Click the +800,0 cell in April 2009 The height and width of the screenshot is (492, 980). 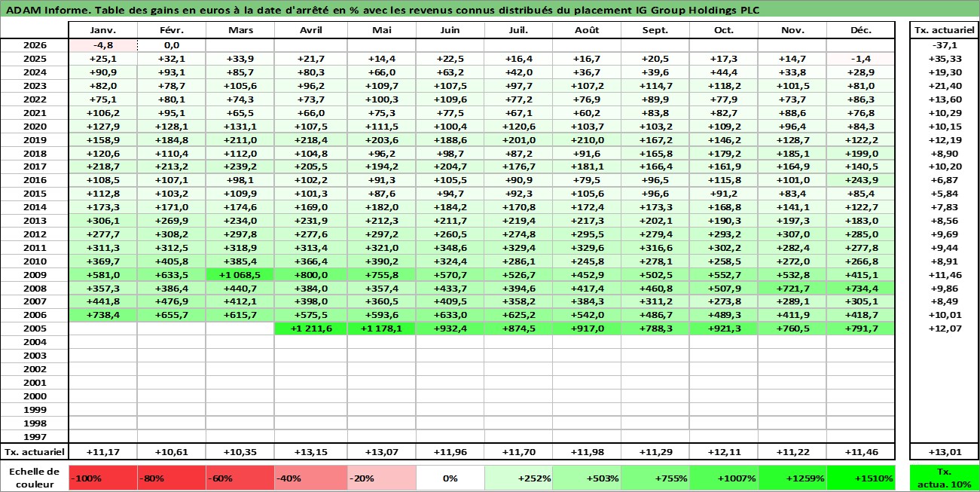(x=310, y=275)
